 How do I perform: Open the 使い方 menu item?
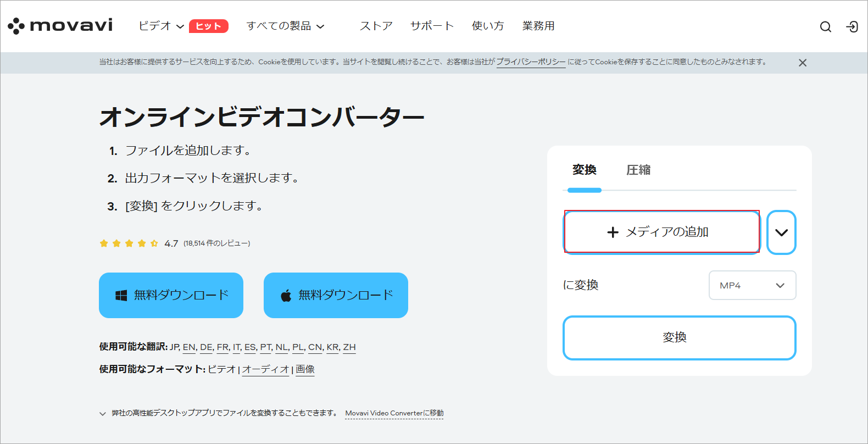[488, 26]
